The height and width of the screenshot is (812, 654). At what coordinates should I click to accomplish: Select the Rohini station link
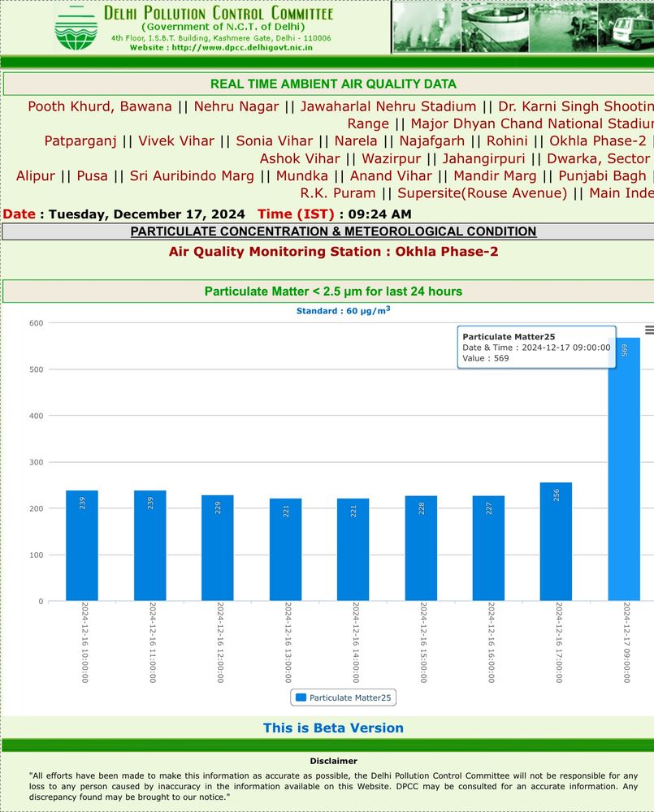point(507,140)
